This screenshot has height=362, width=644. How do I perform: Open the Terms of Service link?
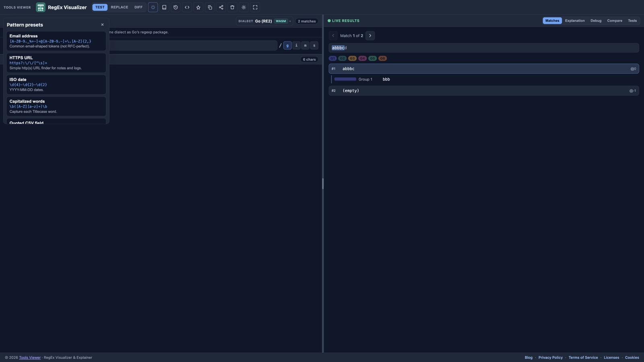pyautogui.click(x=583, y=358)
